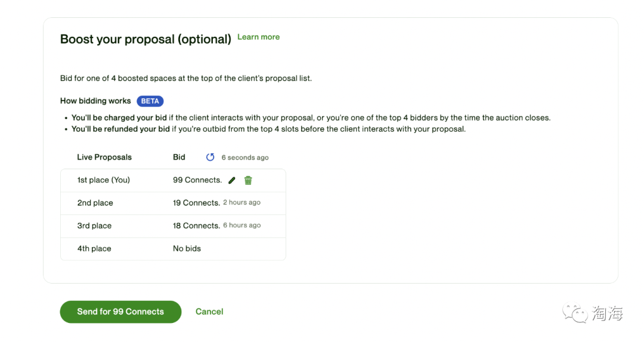Click the 6 seconds ago timestamp
Screen dimensions: 644x342
pos(245,158)
